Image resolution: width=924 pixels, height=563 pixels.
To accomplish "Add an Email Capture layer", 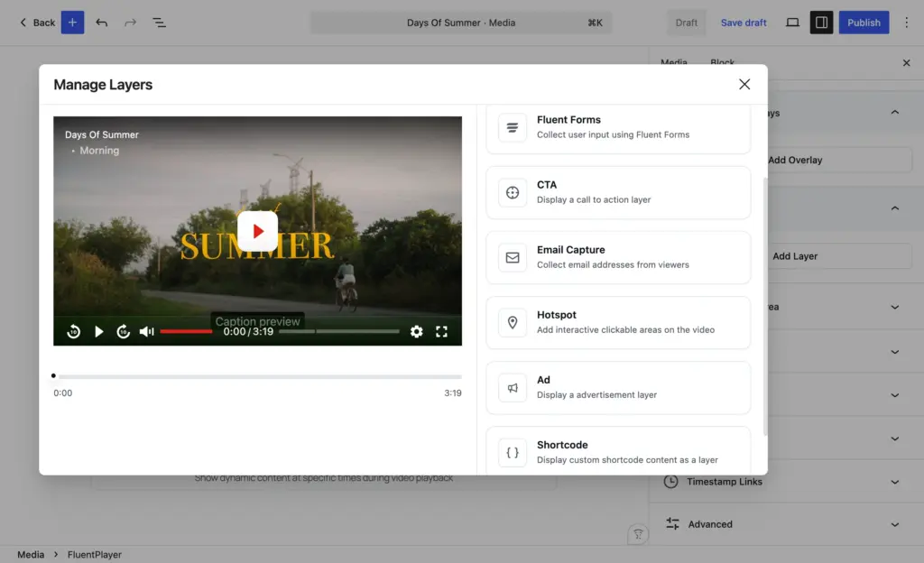I will [618, 257].
